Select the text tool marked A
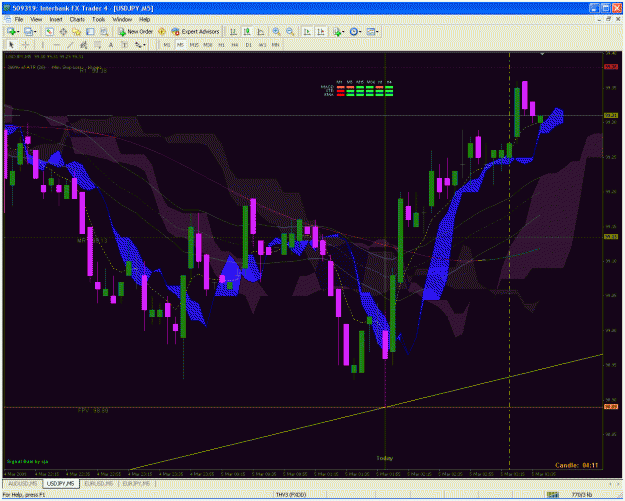Viewport: 625px width, 501px height. [111, 45]
